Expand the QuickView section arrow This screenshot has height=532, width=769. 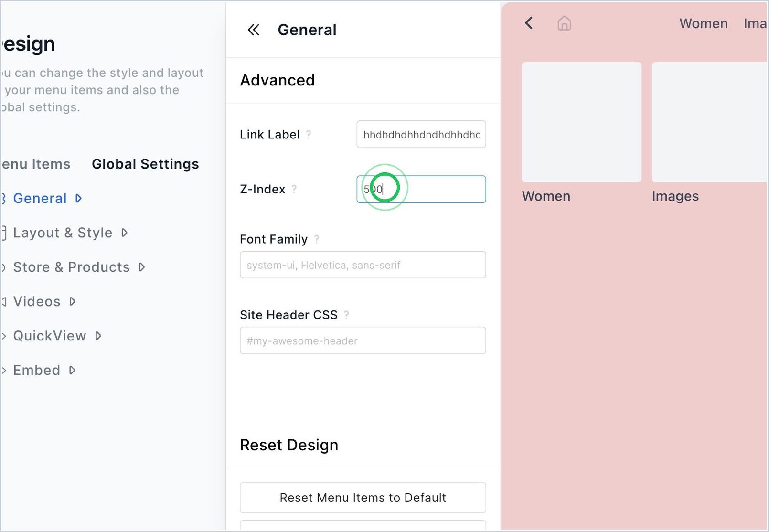tap(98, 336)
